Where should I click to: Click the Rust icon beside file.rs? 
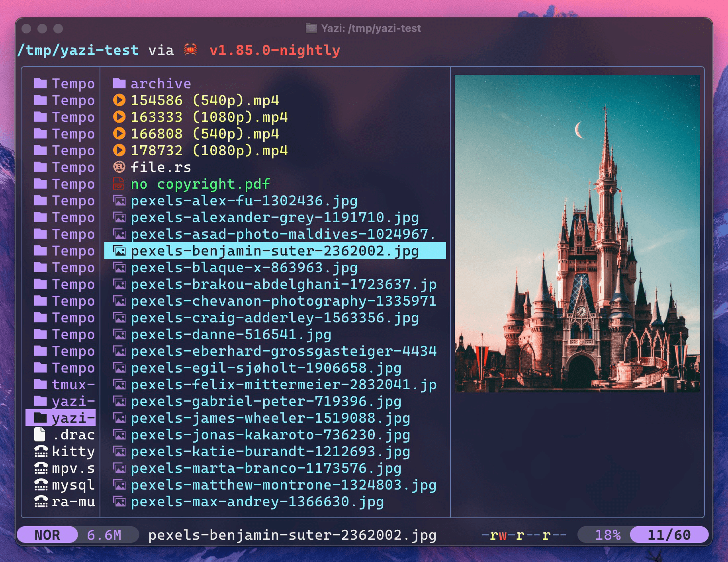coord(119,167)
